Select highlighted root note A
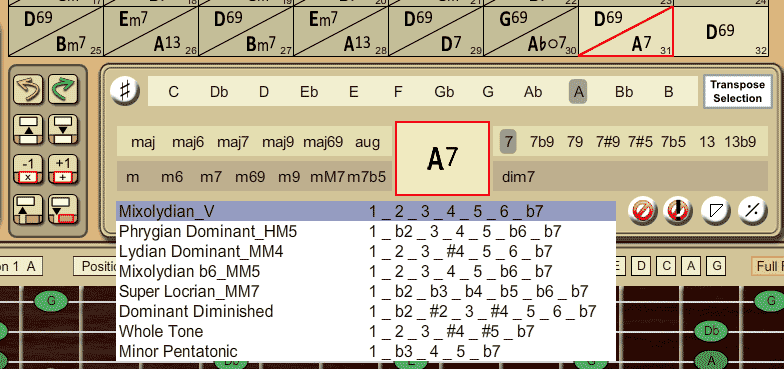Screen dimensions: 784x369 tap(578, 92)
